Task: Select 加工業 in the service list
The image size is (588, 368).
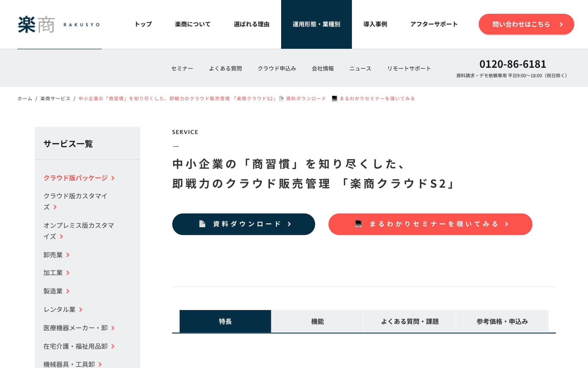Action: 53,273
